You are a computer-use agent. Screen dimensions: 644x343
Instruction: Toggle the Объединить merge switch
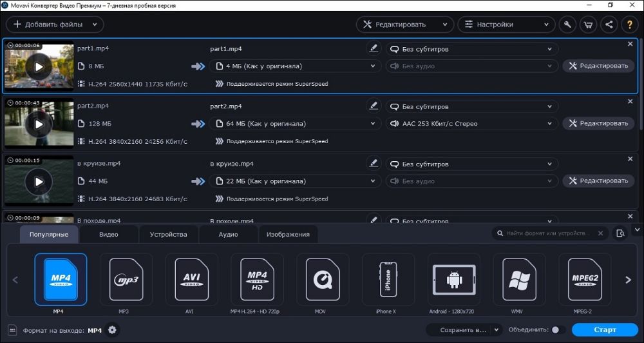(557, 330)
